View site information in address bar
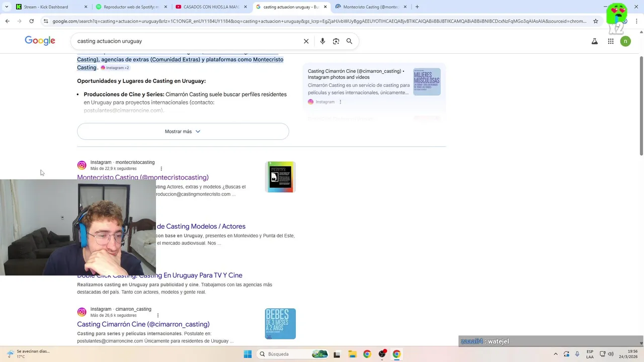This screenshot has height=362, width=644. pos(46,21)
